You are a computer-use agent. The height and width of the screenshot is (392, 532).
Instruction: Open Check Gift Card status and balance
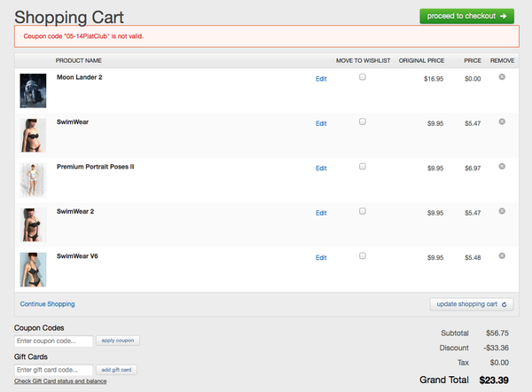tap(60, 381)
